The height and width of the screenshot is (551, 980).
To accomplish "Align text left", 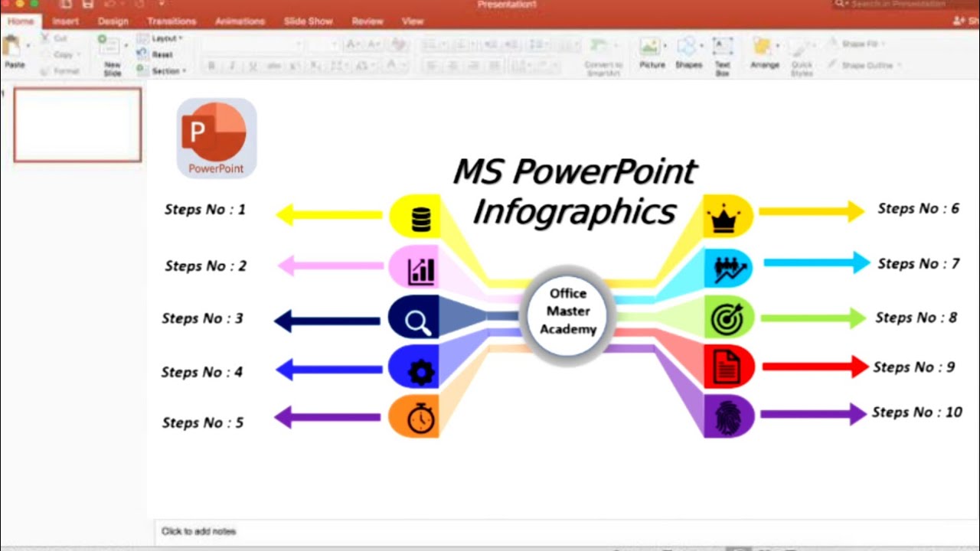I will tap(431, 66).
